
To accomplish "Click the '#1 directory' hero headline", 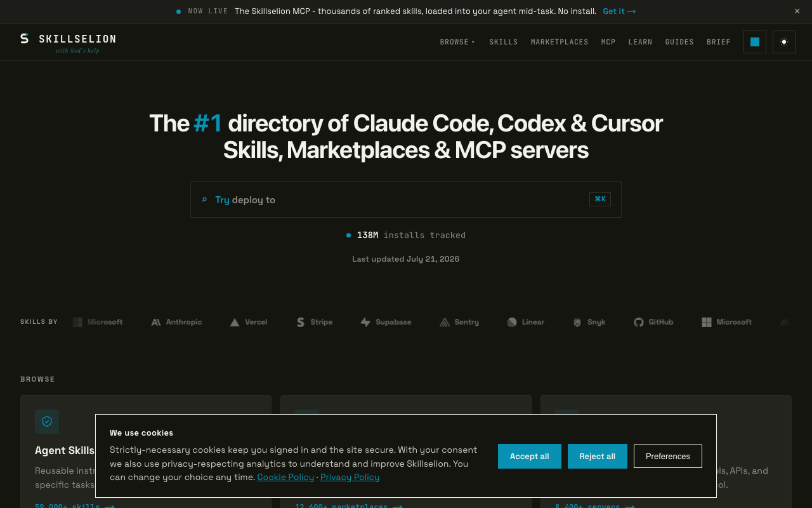I will click(x=406, y=137).
